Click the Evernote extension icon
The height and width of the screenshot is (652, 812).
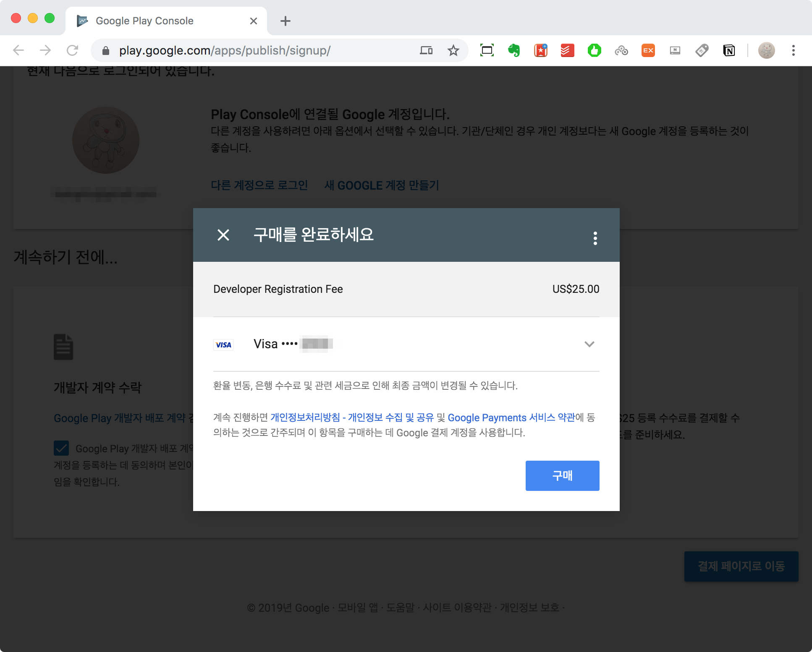pyautogui.click(x=513, y=51)
